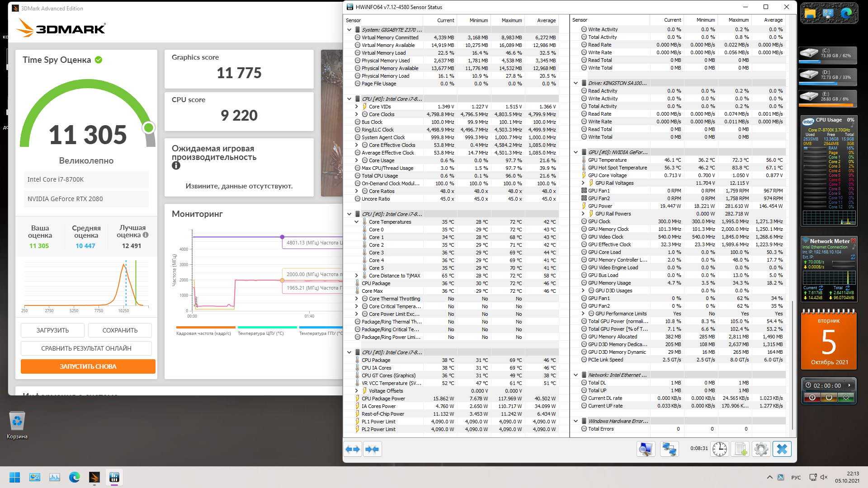The image size is (868, 488).
Task: Click the green validation checkmark next to Time Spy
Action: [99, 60]
